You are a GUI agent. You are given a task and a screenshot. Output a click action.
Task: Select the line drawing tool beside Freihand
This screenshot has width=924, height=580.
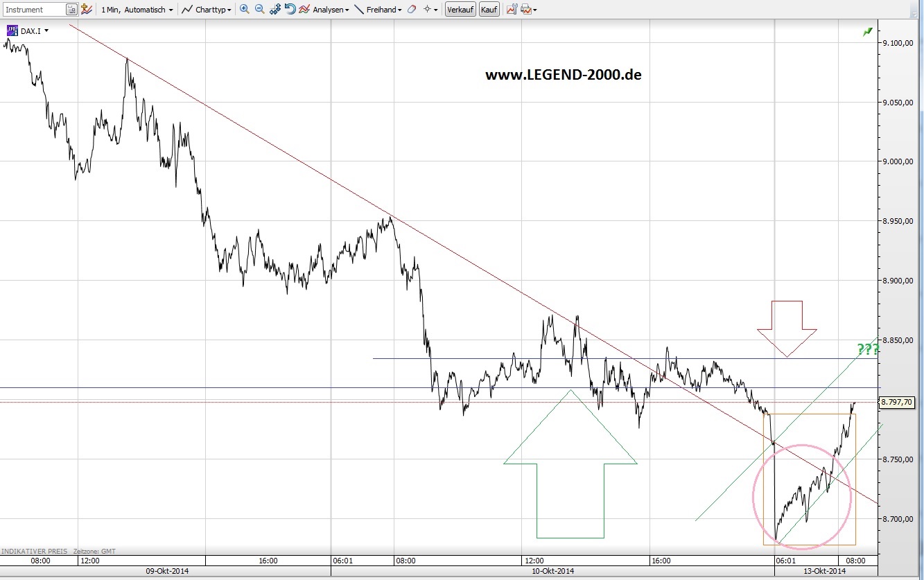358,9
